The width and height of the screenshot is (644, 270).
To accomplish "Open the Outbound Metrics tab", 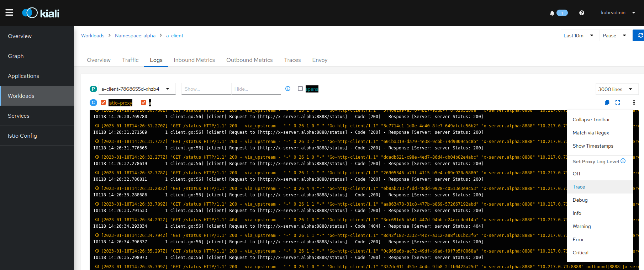I will tap(249, 60).
